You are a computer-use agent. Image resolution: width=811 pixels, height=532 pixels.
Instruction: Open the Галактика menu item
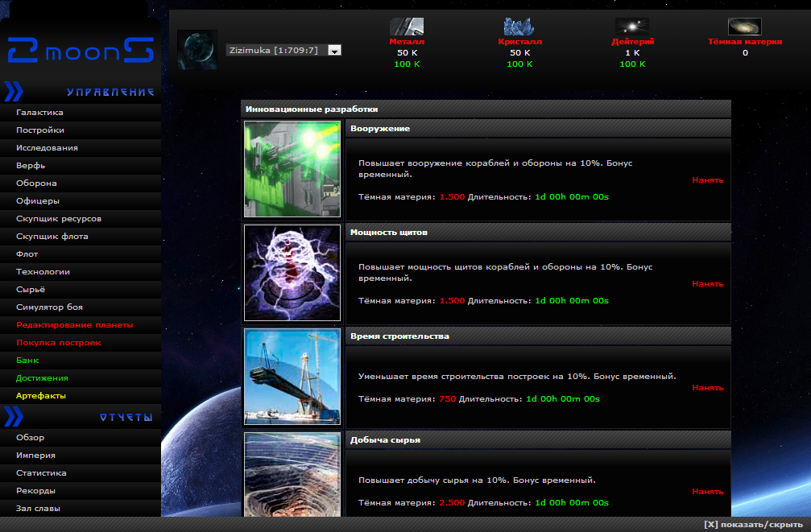(39, 113)
